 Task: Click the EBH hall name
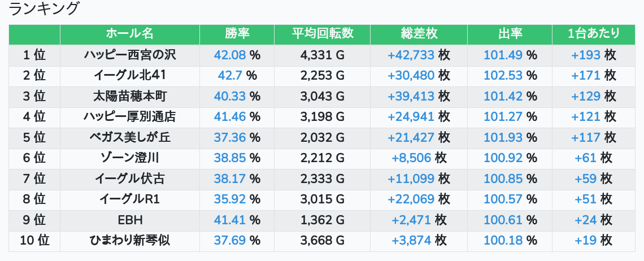129,220
